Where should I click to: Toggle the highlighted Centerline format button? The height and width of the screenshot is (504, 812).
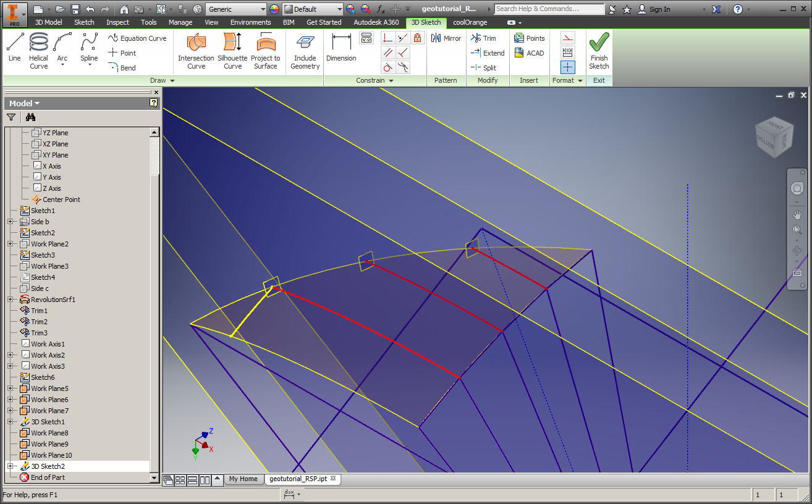point(568,67)
